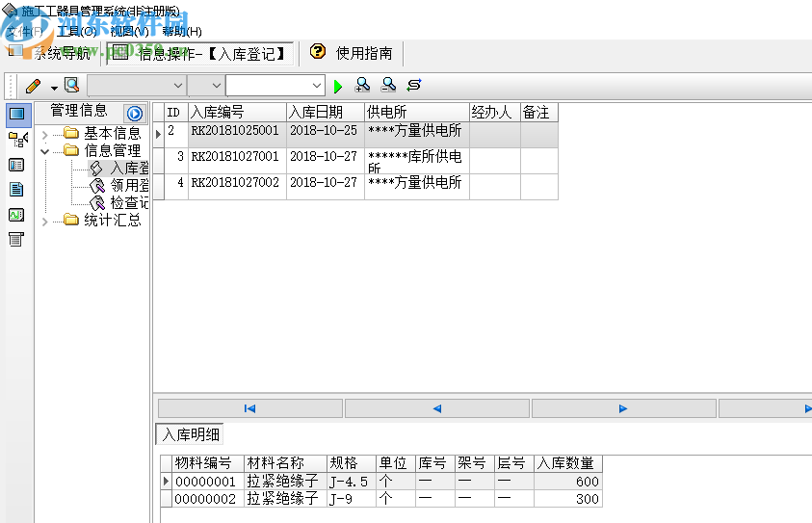Screen dimensions: 812x523
Task: Open the 工具(O) menu
Action: (77, 32)
